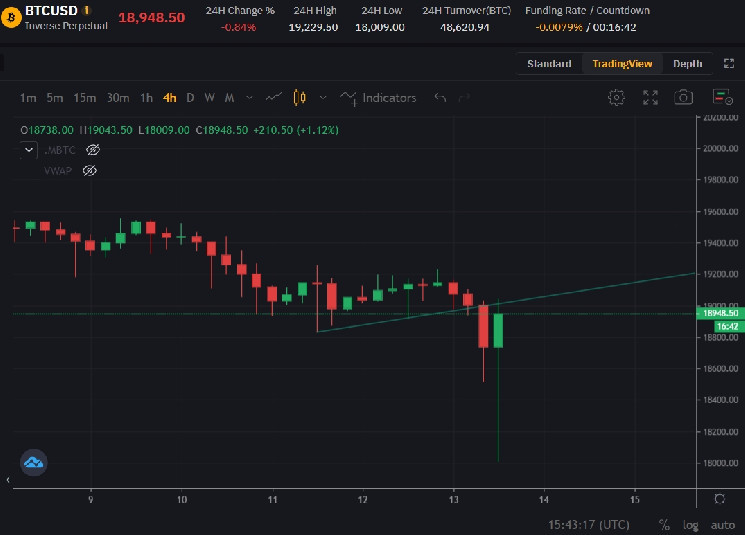Switch to Standard chart tab

(549, 64)
